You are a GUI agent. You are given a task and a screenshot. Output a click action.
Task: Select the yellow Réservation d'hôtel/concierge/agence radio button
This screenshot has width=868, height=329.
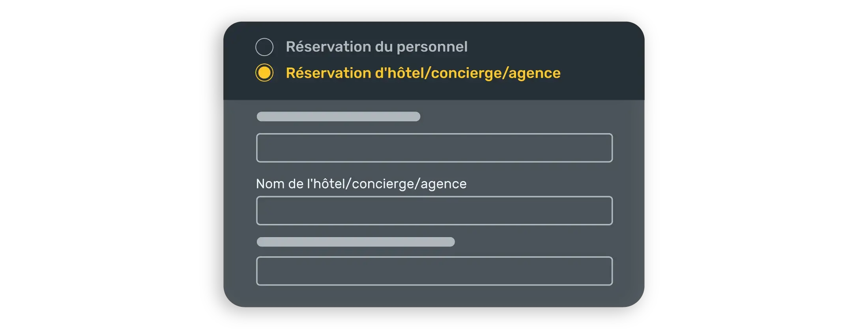pos(264,73)
